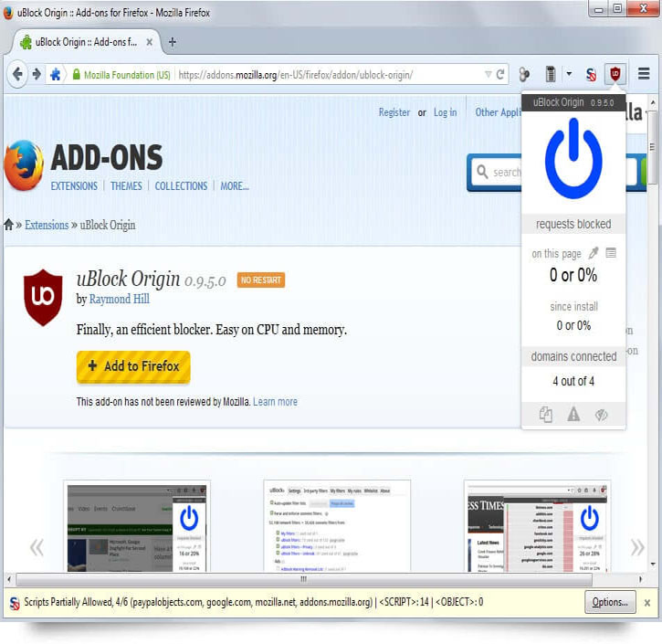This screenshot has width=662, height=644.
Task: Click uBlock popup crossed-eye icon
Action: (601, 415)
